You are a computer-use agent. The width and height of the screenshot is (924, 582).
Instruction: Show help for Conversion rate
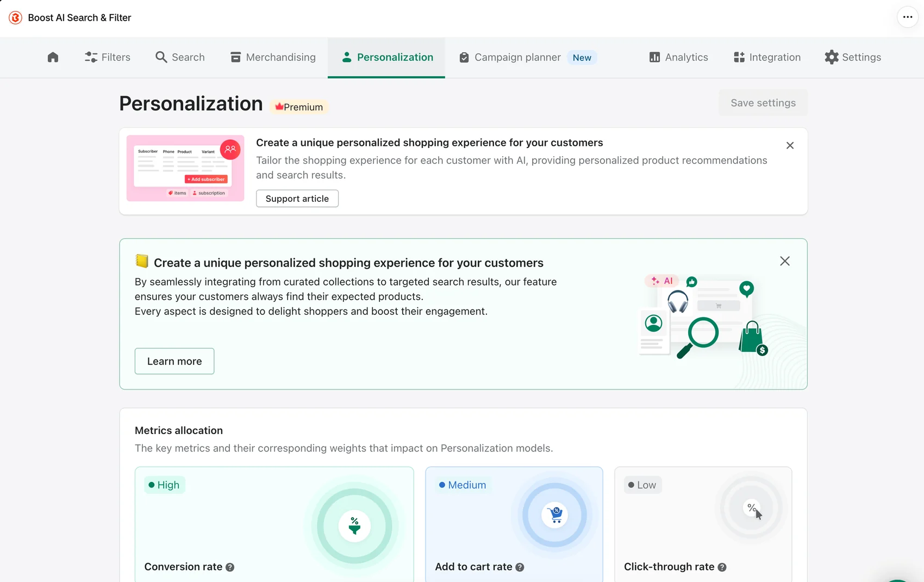click(230, 567)
